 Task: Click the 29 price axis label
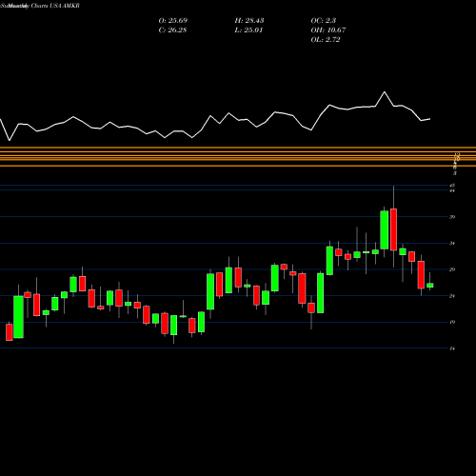click(x=452, y=269)
